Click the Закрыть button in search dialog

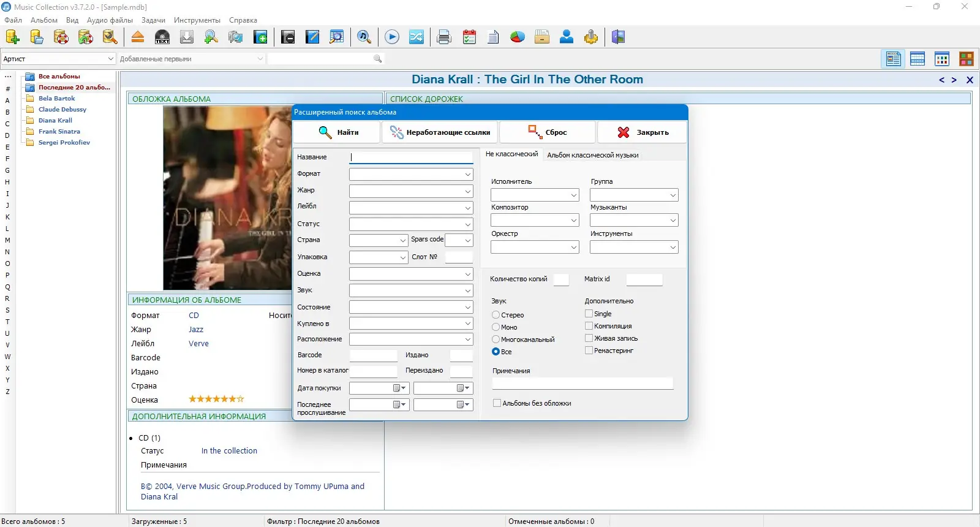pyautogui.click(x=643, y=132)
